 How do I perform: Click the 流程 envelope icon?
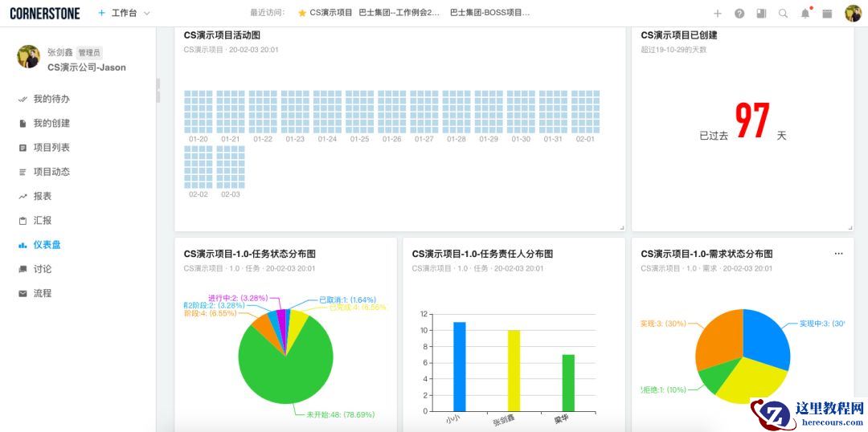[x=23, y=294]
